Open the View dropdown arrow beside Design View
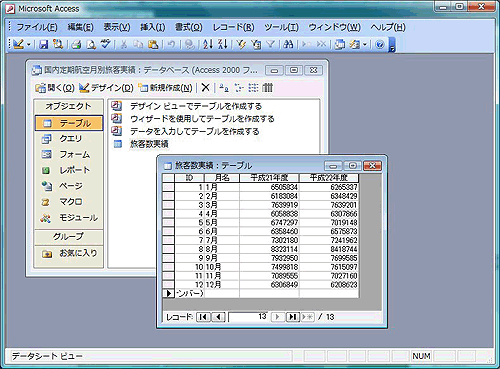 click(29, 44)
